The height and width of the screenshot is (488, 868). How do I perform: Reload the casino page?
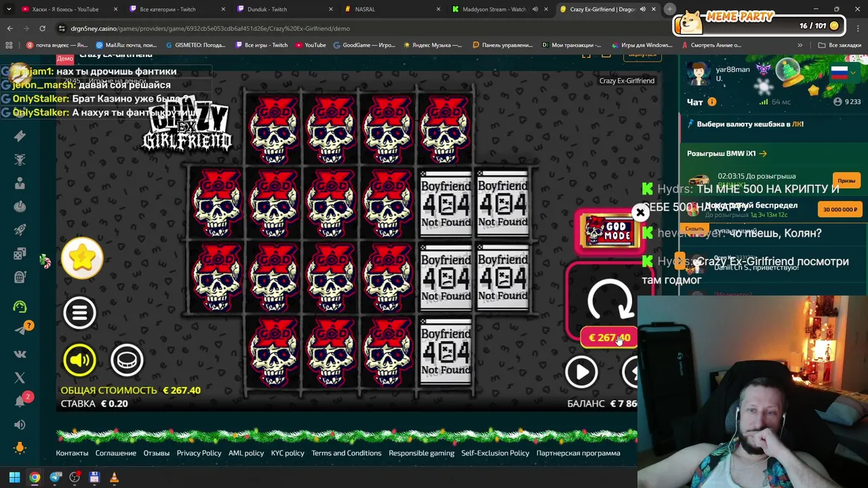(x=42, y=28)
